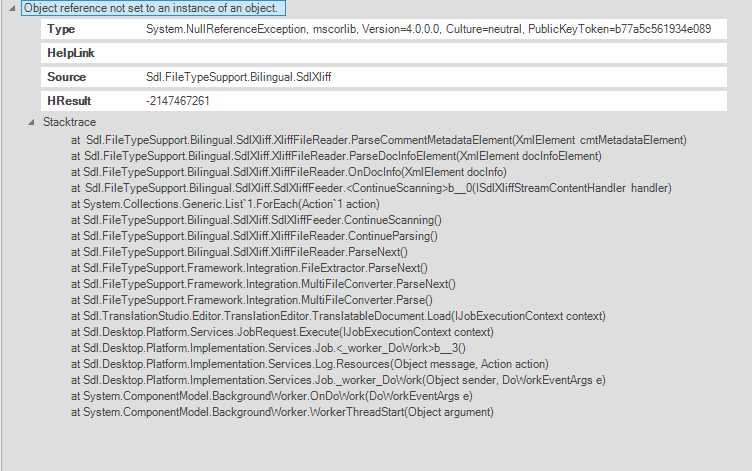
Task: Select the Source property label
Action: coord(66,77)
